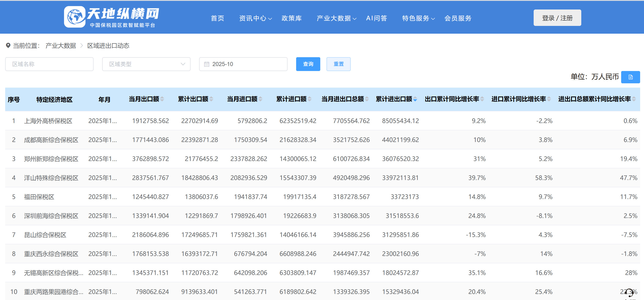Click the 天地纵横网 globe logo
Image resolution: width=644 pixels, height=300 pixels.
click(75, 17)
